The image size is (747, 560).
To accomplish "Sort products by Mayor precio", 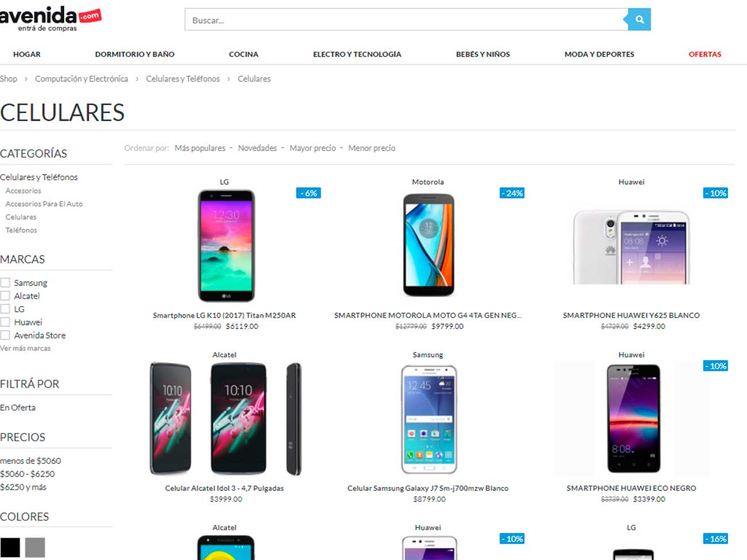I will click(313, 148).
